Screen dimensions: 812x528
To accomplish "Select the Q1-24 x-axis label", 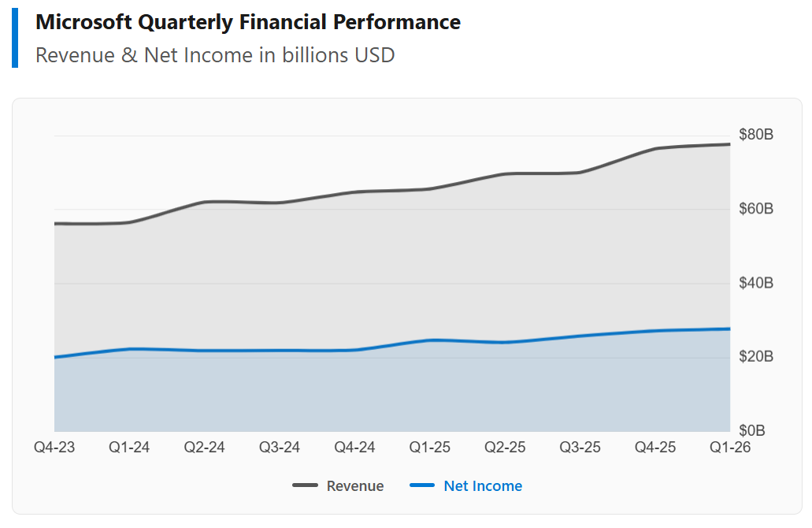I will tap(129, 448).
